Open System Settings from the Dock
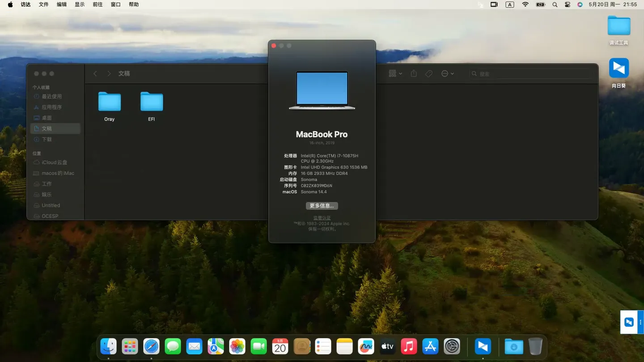The width and height of the screenshot is (644, 362). [x=452, y=346]
